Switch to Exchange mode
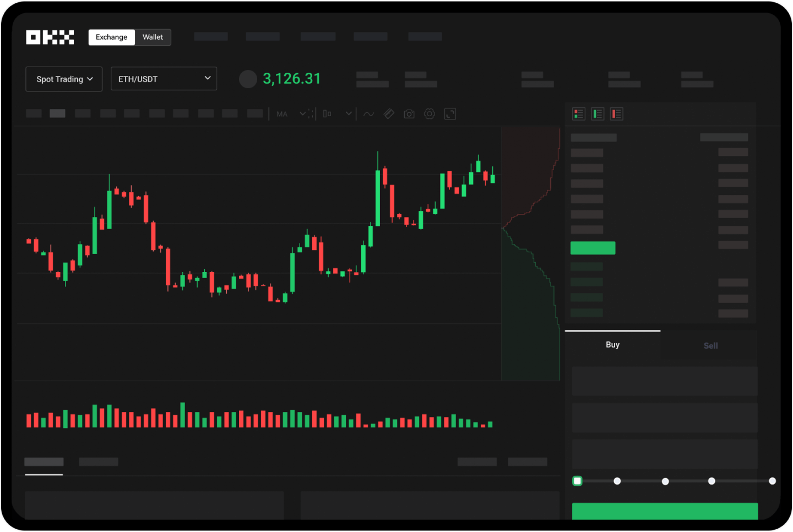 (112, 37)
